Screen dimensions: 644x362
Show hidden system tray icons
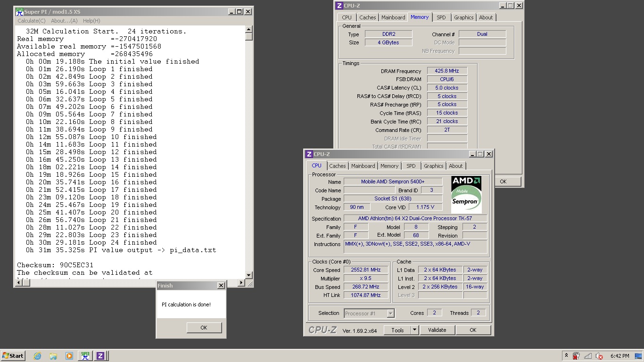[566, 356]
